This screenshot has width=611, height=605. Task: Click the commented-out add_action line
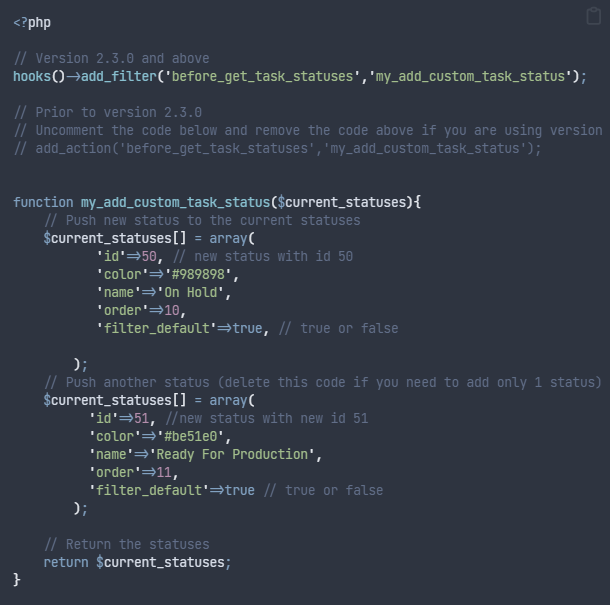pos(278,148)
